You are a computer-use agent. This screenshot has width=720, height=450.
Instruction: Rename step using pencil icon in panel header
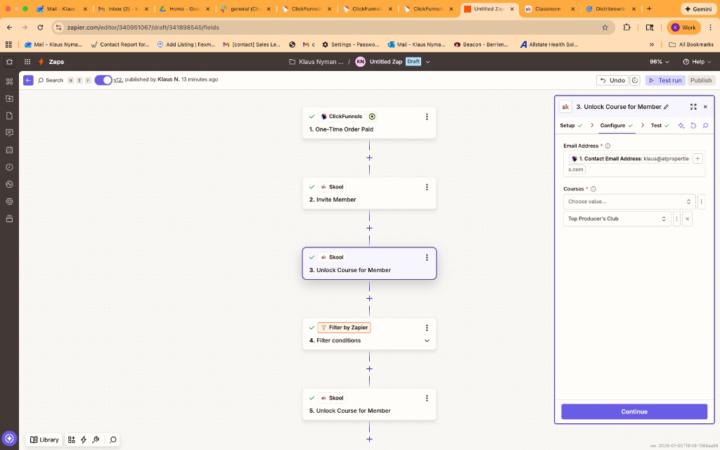[666, 106]
